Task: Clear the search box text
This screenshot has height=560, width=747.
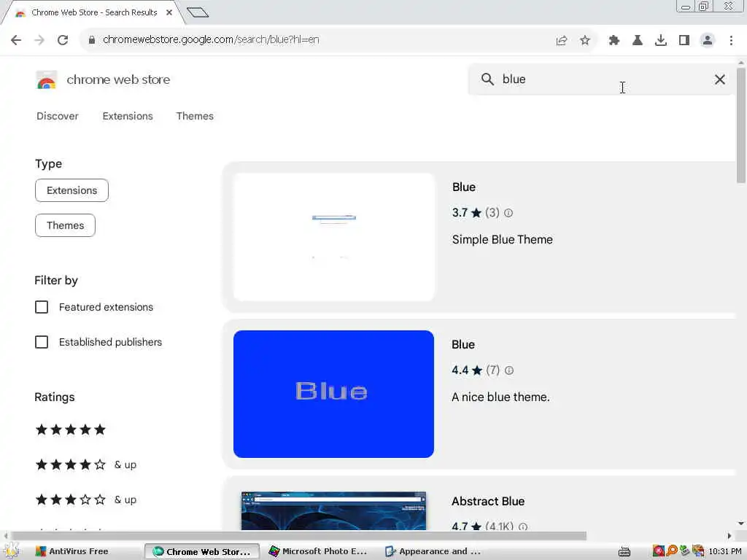Action: (720, 79)
